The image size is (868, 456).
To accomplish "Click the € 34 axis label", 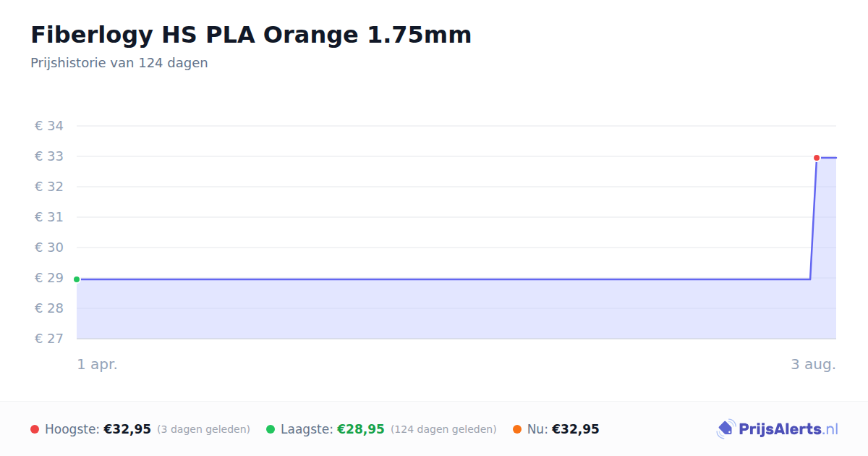I will click(49, 126).
